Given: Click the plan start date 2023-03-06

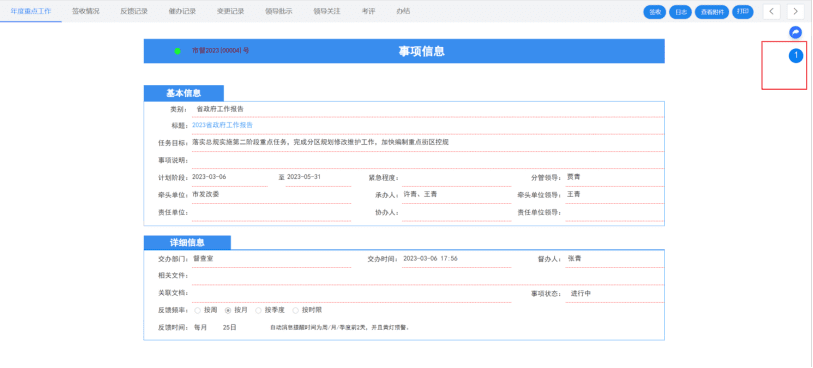Looking at the screenshot, I should [x=209, y=177].
